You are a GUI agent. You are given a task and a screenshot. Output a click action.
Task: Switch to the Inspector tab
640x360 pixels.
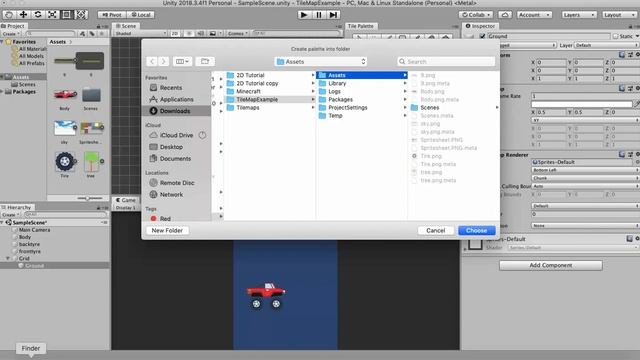[x=480, y=26]
